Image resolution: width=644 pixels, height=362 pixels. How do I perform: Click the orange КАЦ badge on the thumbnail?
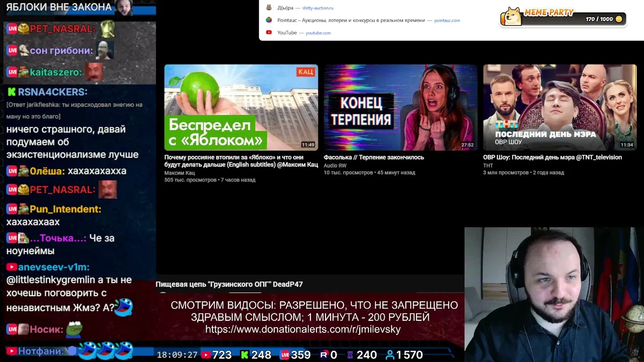coord(306,72)
